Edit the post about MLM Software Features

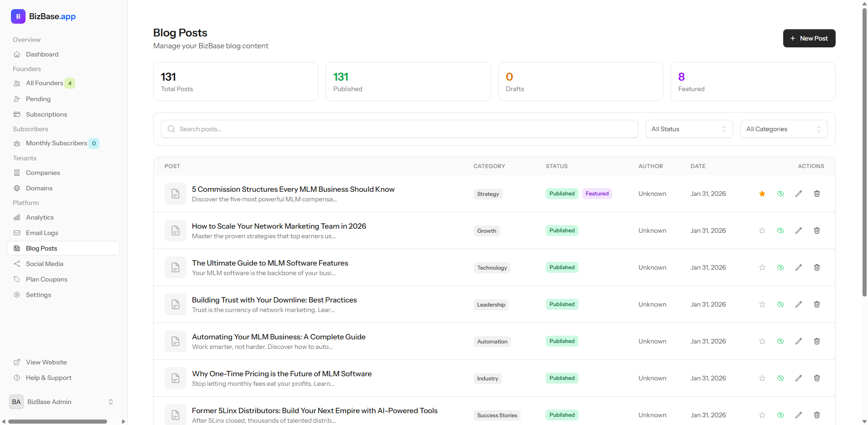pyautogui.click(x=798, y=267)
